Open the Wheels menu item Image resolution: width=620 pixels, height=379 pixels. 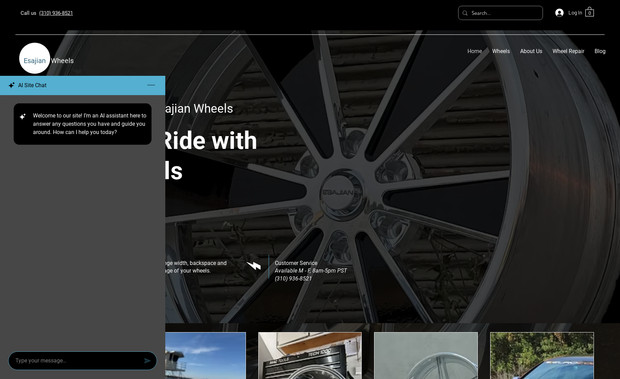(501, 51)
